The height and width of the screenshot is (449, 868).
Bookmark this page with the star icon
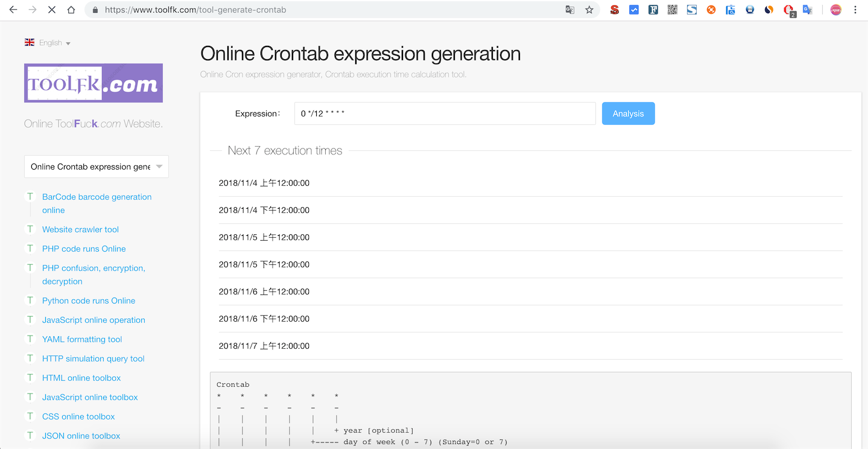coord(589,9)
